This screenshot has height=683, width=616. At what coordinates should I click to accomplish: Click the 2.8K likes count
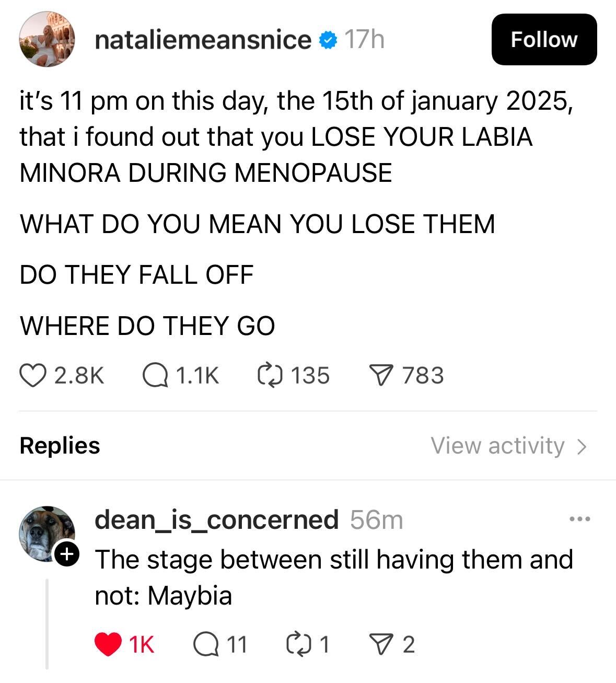coord(79,376)
